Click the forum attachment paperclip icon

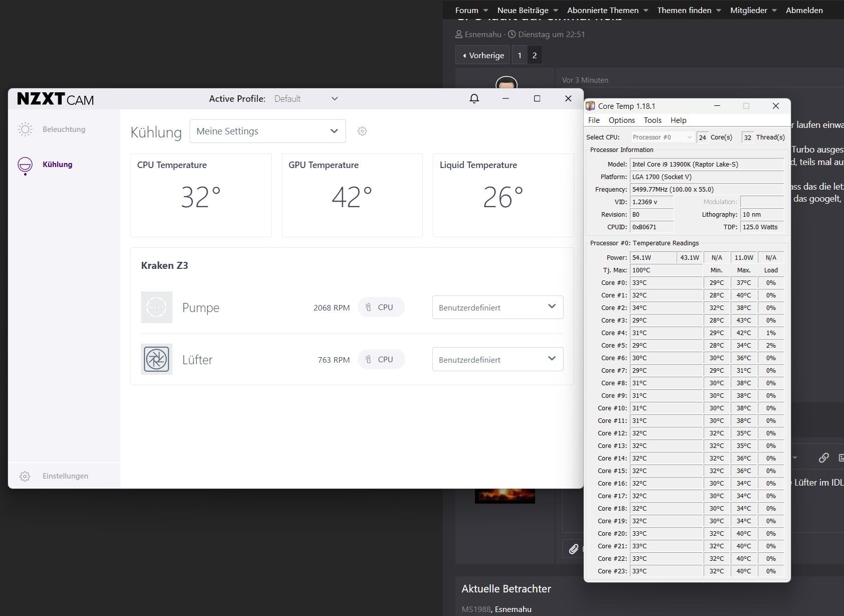click(574, 549)
